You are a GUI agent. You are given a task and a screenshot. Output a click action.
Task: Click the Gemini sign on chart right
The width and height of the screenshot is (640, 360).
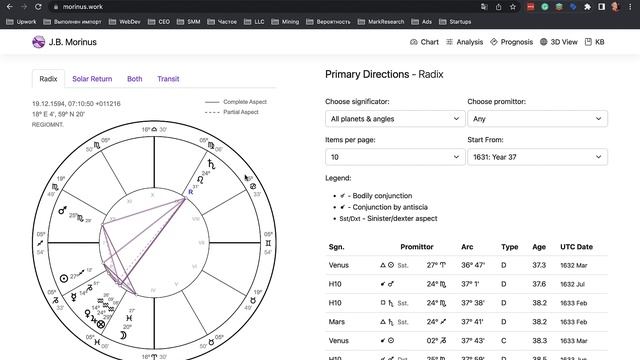(x=268, y=243)
